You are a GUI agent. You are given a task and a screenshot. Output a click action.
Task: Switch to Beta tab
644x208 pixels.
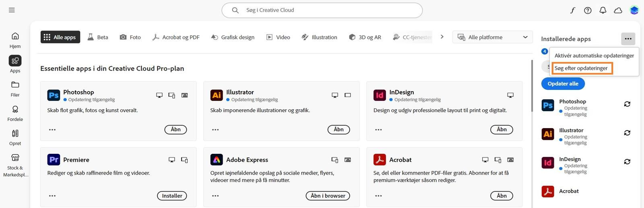[98, 37]
